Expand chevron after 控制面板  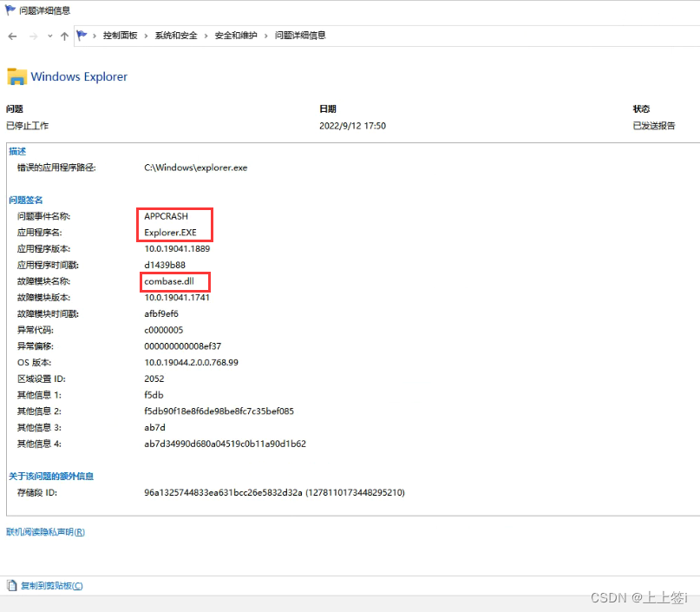146,36
